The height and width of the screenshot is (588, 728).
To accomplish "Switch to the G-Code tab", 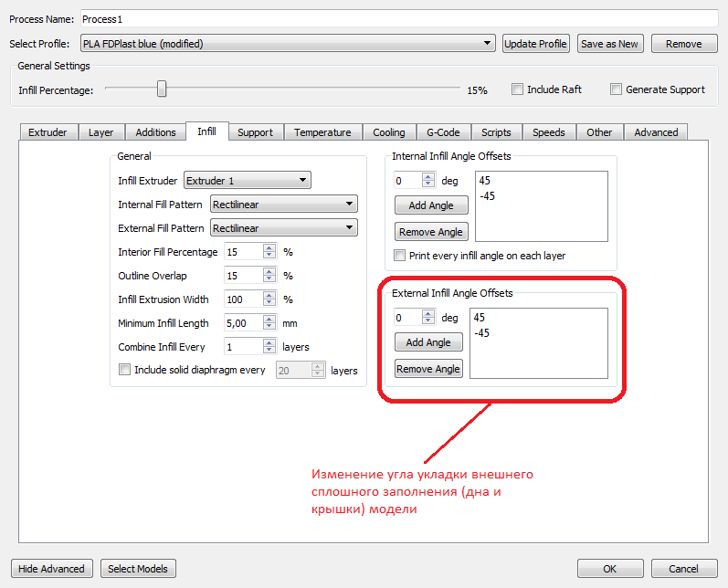I will [x=443, y=132].
